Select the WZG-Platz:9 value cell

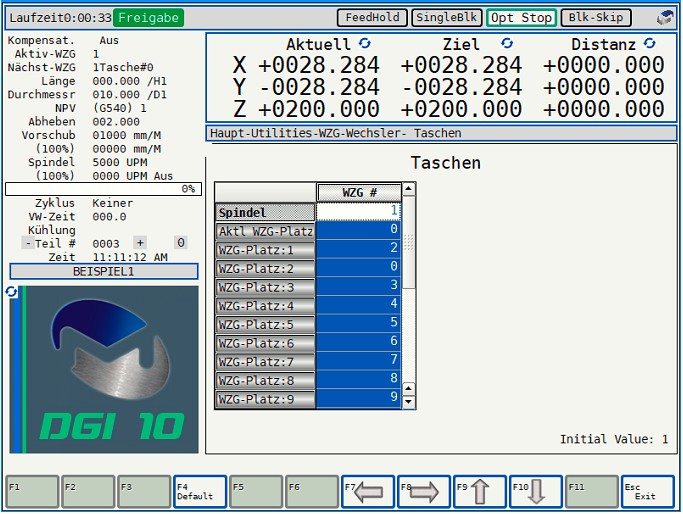tap(358, 399)
